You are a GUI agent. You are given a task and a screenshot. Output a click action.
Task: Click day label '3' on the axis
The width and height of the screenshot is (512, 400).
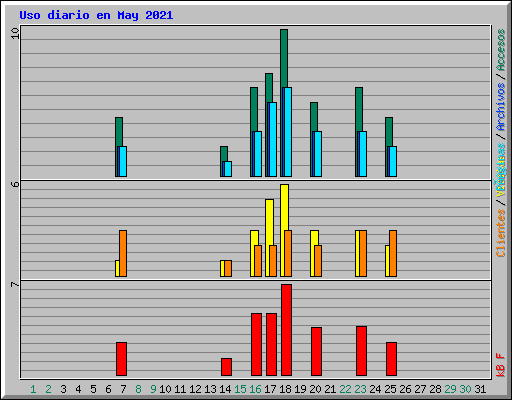(x=63, y=389)
